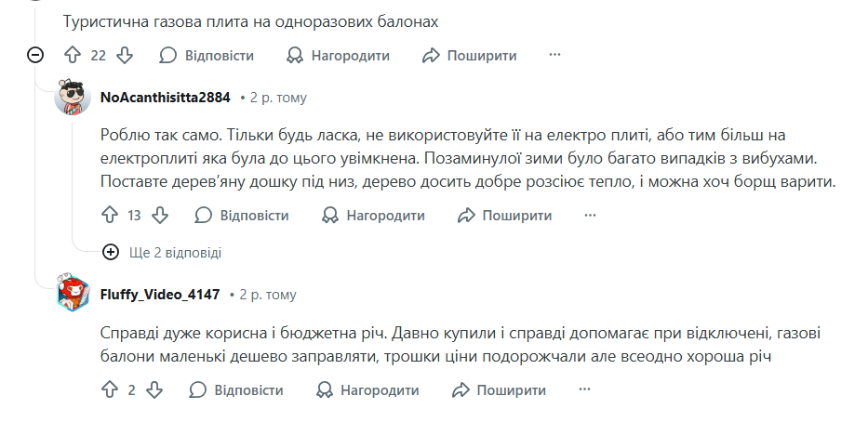Downvote Fluffy_Video_4147's comment

(x=154, y=390)
